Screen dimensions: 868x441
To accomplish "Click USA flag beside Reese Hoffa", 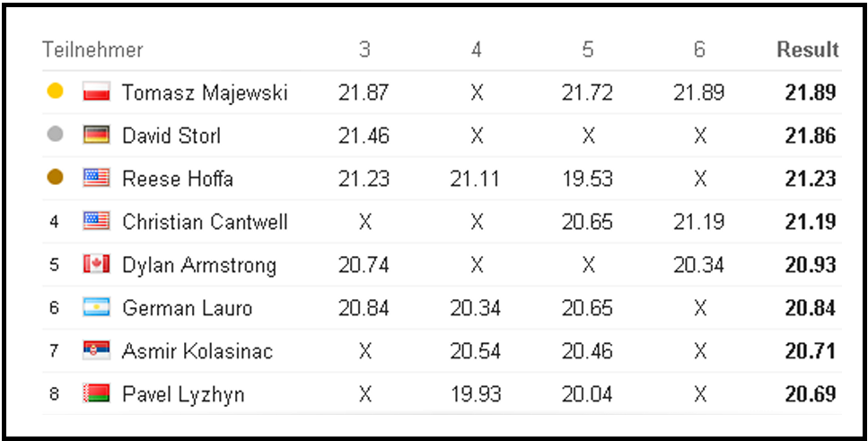I will click(x=96, y=178).
